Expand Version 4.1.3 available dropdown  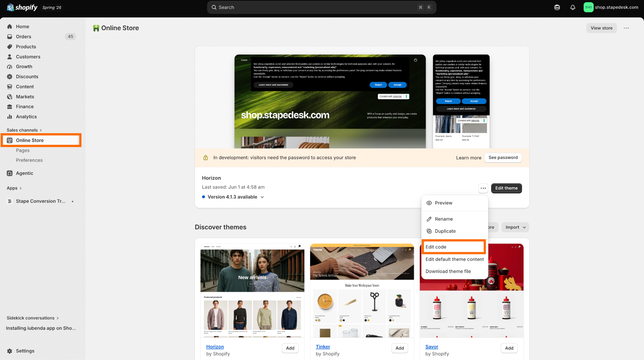click(233, 197)
